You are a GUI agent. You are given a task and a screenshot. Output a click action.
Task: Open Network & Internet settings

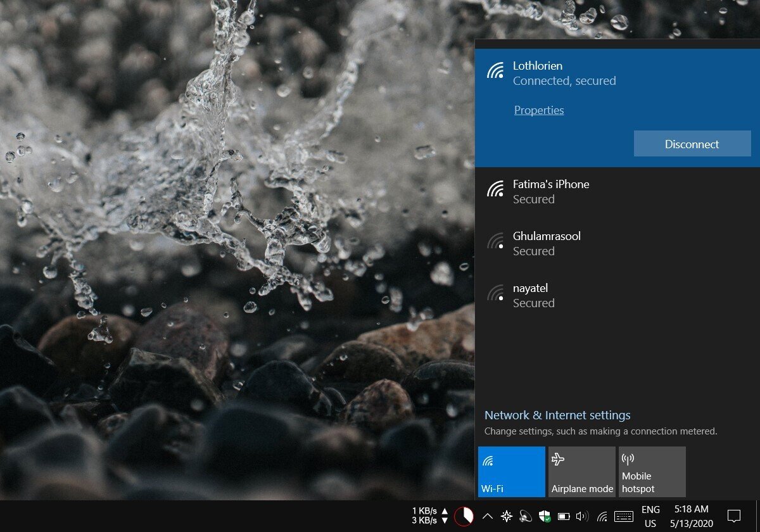[x=557, y=415]
